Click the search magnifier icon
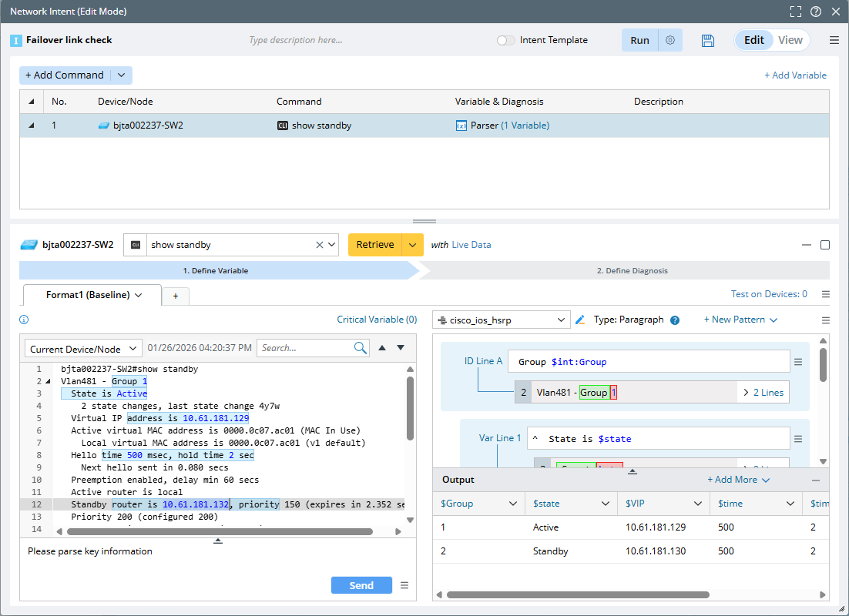This screenshot has height=616, width=849. (360, 348)
